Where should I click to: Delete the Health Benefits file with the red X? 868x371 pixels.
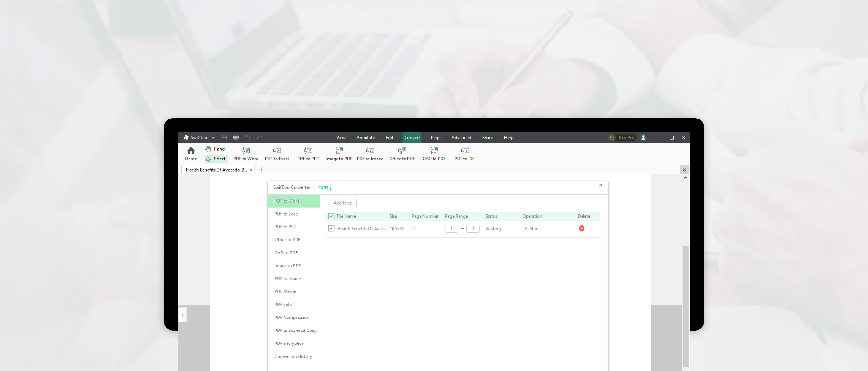click(x=582, y=228)
